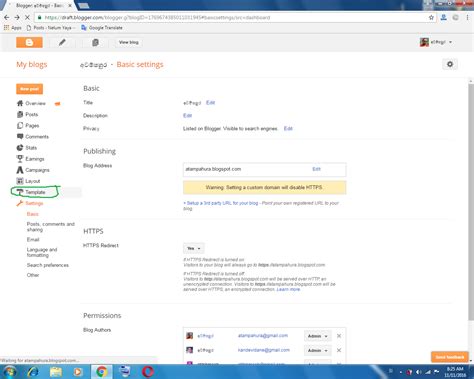Click the kandevidane@gmail.com email link
This screenshot has height=379, width=474.
pyautogui.click(x=264, y=350)
